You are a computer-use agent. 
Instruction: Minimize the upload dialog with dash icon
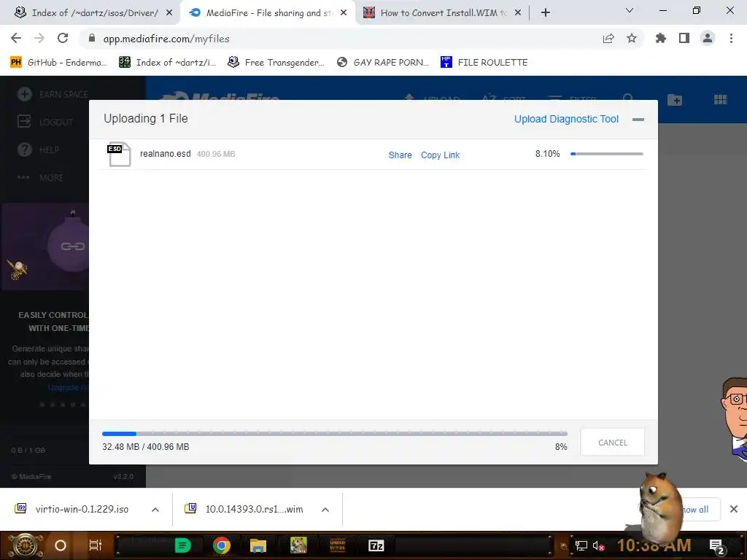638,120
